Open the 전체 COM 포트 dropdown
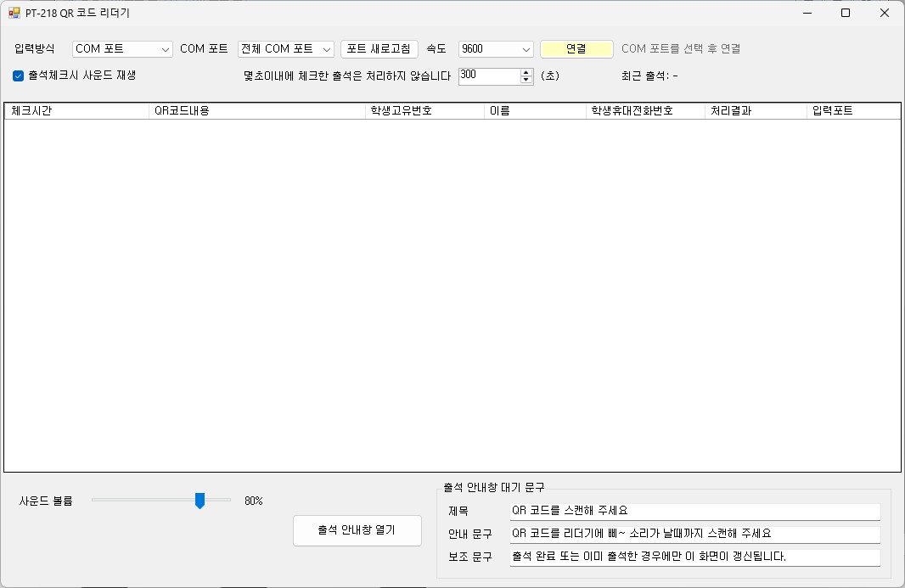The height and width of the screenshot is (588, 905). 286,49
